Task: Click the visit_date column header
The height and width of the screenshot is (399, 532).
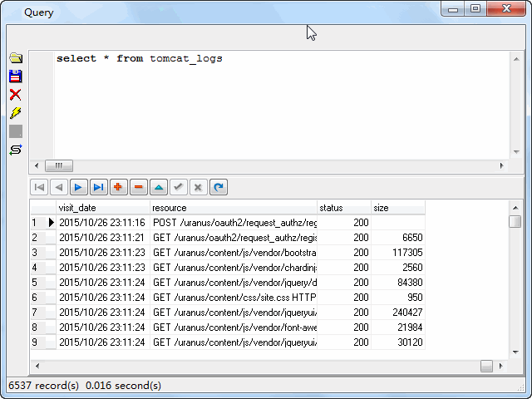Action: [x=102, y=207]
